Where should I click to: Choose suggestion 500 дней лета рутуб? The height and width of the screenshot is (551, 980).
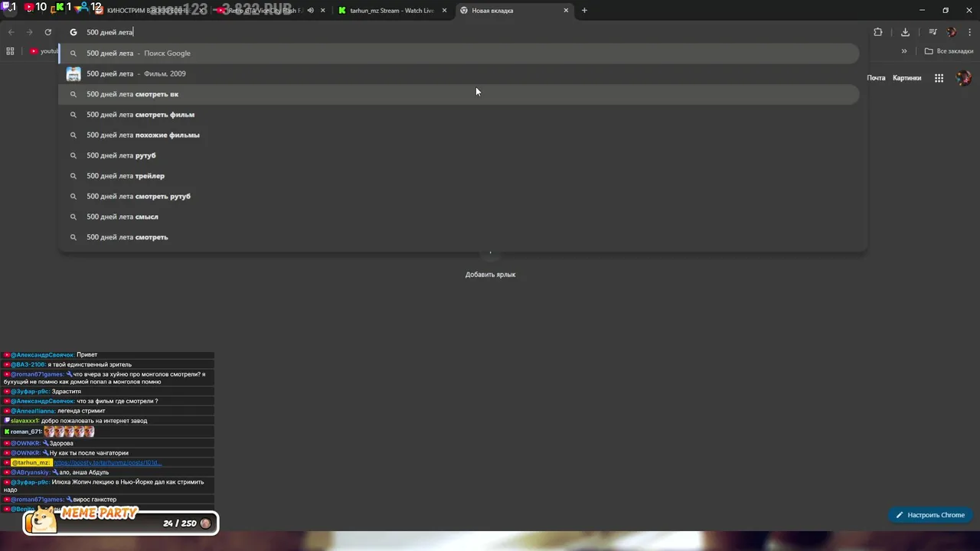pos(459,155)
